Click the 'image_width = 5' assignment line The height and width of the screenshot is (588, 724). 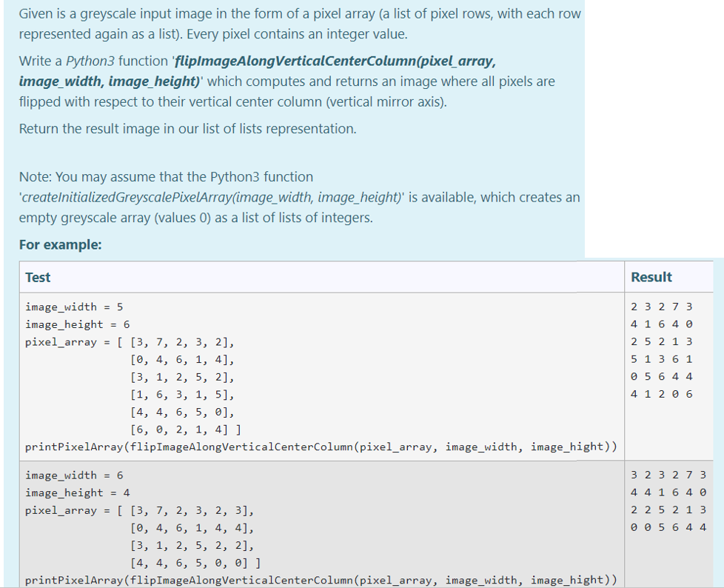[x=73, y=307]
